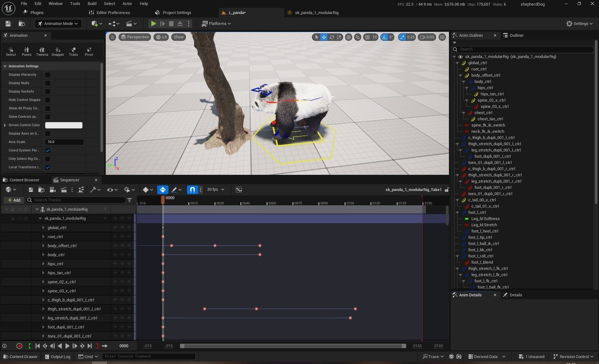The width and height of the screenshot is (599, 364).
Task: Select the Poses tool in the Animation panel
Action: (x=27, y=51)
